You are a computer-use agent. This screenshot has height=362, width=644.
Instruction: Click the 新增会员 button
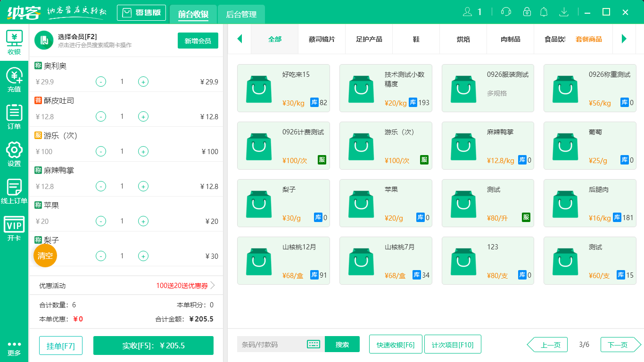[198, 41]
